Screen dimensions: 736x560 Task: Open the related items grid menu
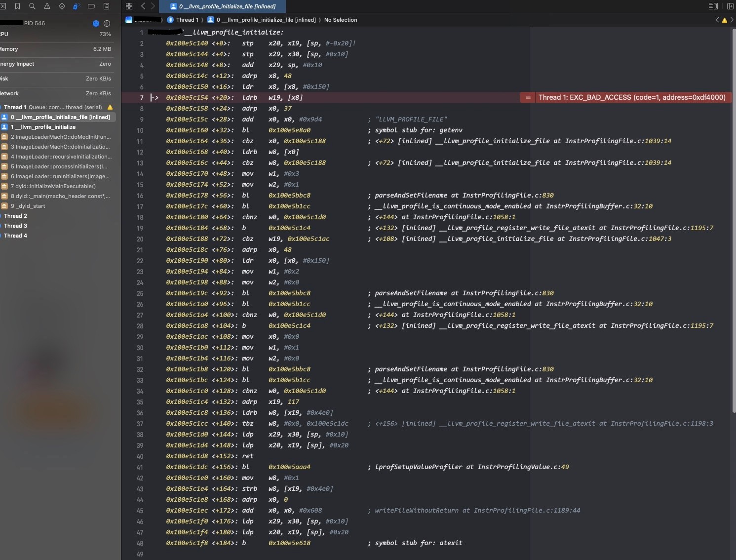129,6
